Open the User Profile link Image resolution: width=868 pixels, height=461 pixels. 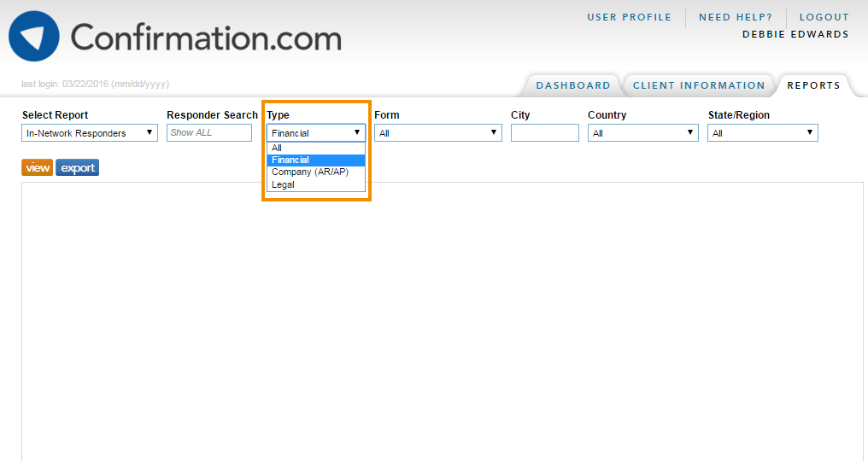pos(629,17)
